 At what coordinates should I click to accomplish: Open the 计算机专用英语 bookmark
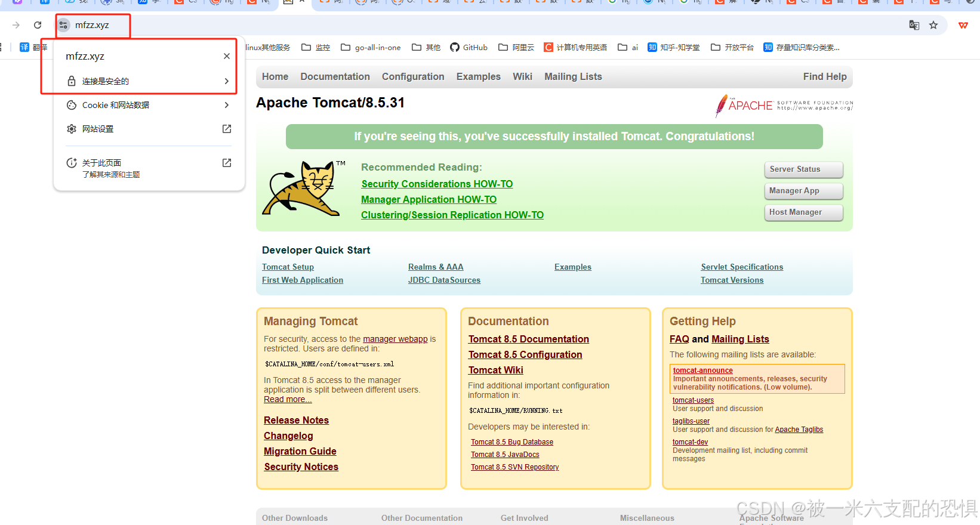coord(575,48)
